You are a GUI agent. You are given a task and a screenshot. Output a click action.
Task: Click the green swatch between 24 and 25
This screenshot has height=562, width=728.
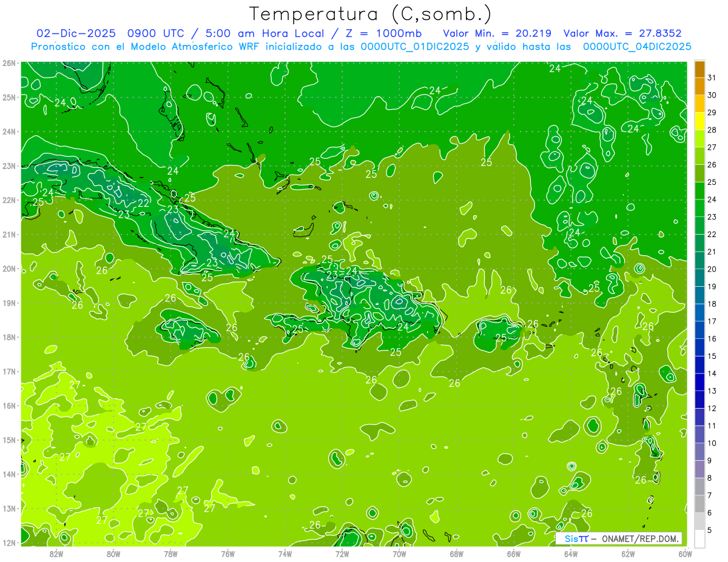pos(699,191)
